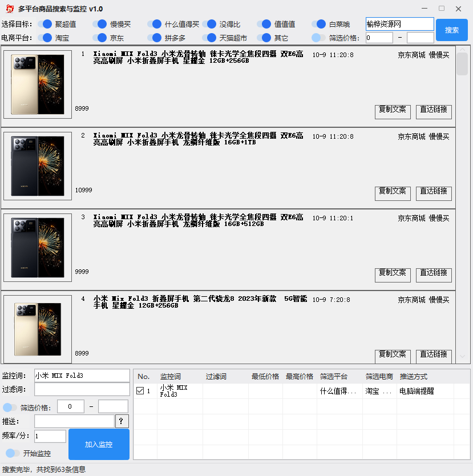Click 直达链接 for result 2 priced 10999
This screenshot has width=473, height=476.
pos(434,193)
